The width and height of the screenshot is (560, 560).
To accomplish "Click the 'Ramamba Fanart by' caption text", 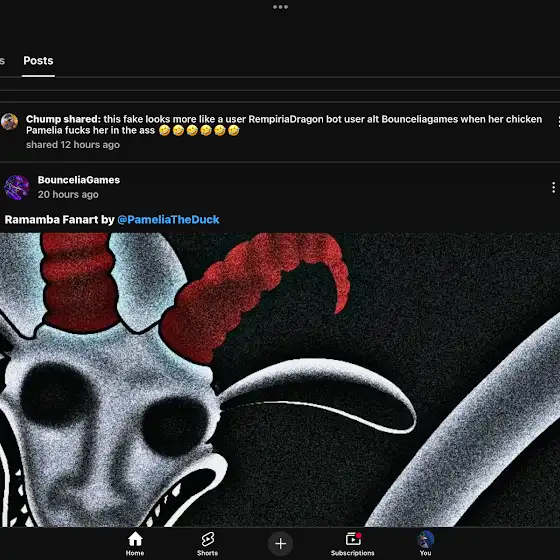I will [59, 220].
